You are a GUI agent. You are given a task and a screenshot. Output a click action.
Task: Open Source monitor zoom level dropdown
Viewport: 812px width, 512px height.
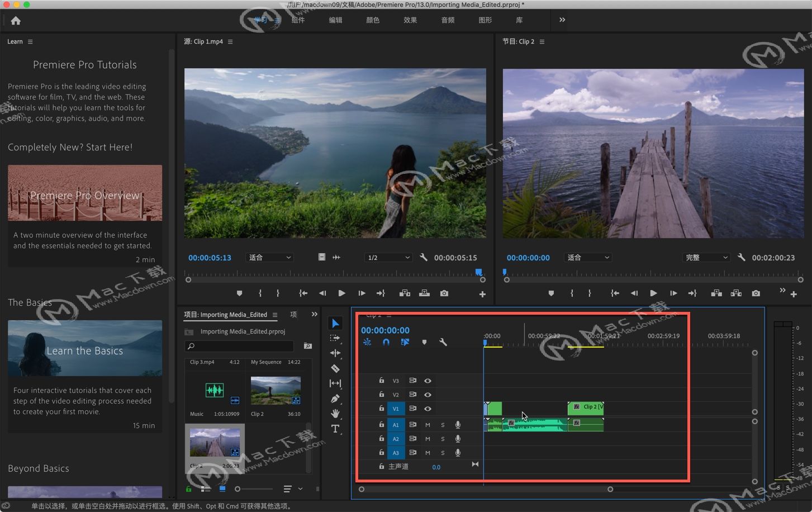point(269,258)
